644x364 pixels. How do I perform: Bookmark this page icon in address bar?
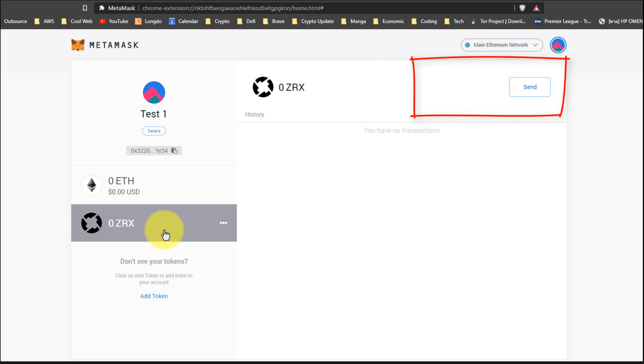[x=85, y=8]
